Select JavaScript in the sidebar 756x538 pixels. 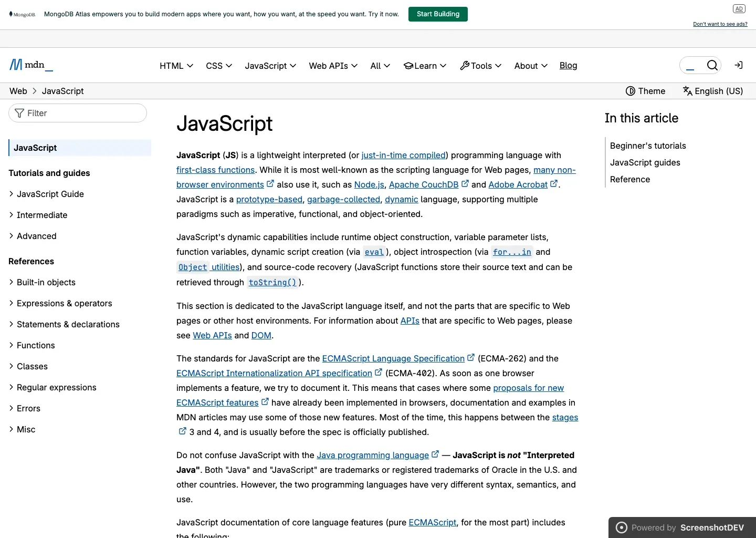(x=80, y=148)
